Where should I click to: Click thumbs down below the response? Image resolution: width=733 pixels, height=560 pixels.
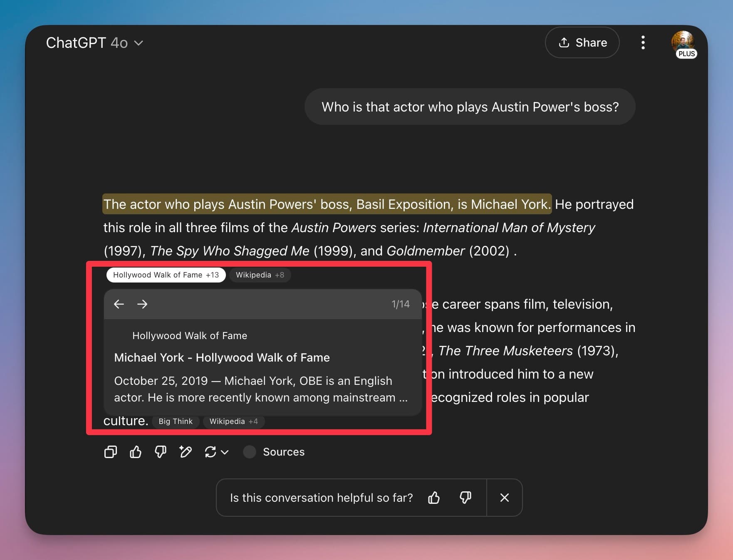(161, 452)
